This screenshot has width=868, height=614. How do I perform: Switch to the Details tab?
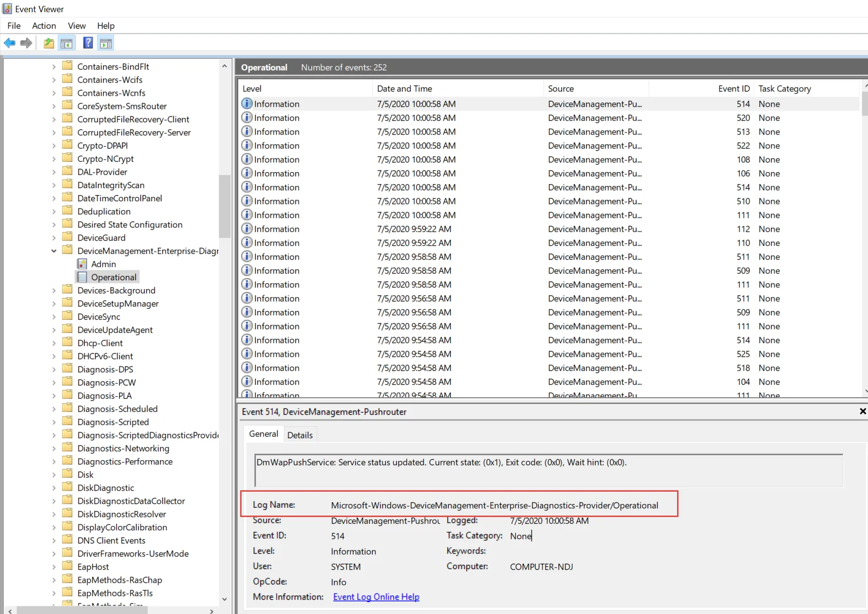click(300, 435)
